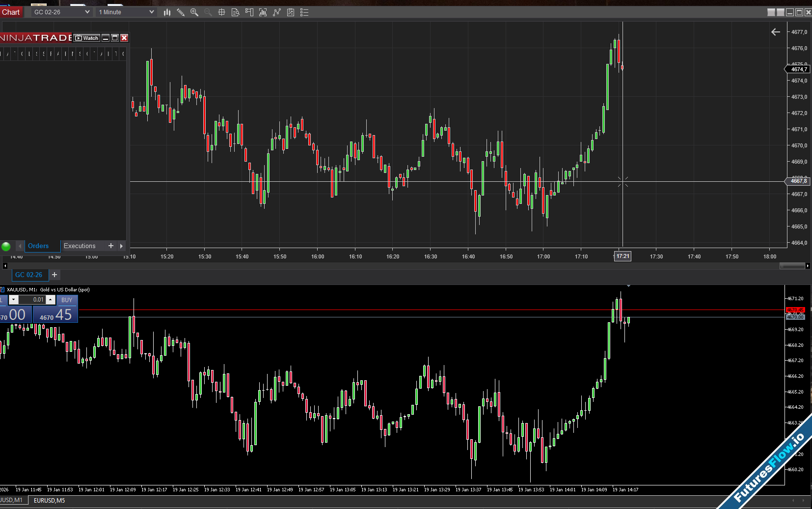Image resolution: width=812 pixels, height=509 pixels.
Task: Select the EURUSD,M5 chart tab
Action: 49,500
